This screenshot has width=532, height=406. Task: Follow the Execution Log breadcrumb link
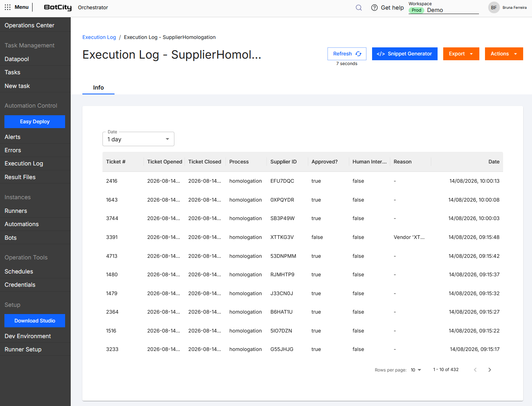pyautogui.click(x=99, y=37)
